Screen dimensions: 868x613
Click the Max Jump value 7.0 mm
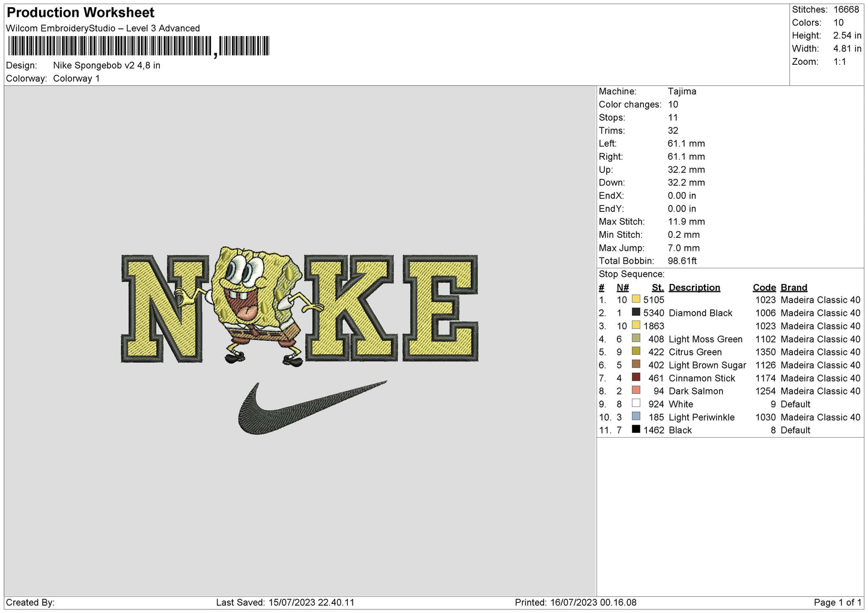(684, 248)
